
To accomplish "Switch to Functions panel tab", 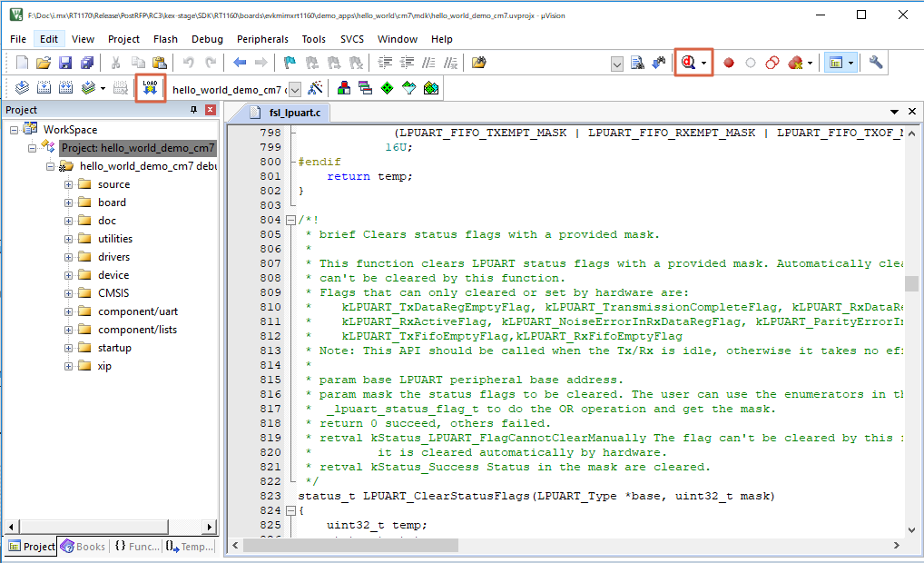I will click(137, 547).
